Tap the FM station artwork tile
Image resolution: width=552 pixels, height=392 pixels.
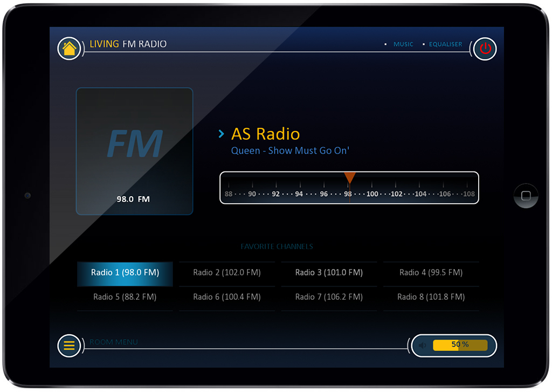tap(134, 151)
